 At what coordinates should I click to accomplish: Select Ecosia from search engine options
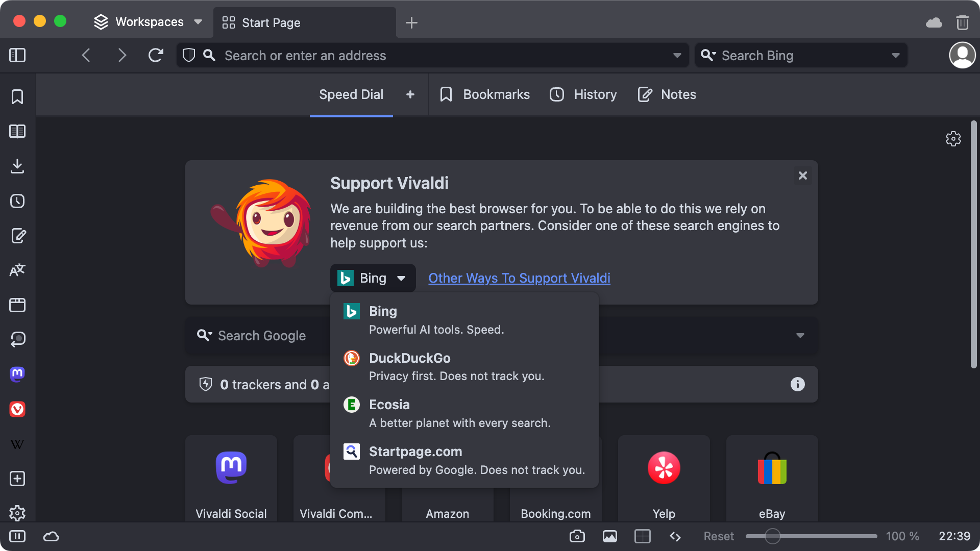[464, 413]
